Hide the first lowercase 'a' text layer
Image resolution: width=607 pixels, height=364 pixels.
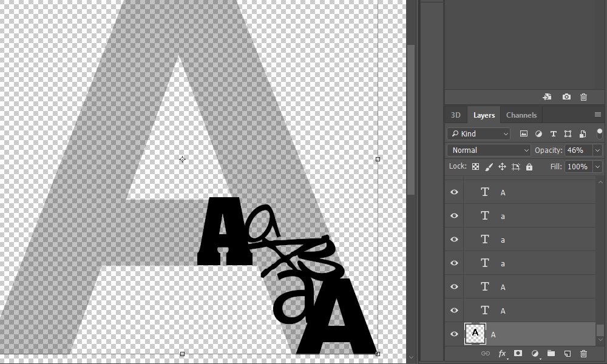(455, 215)
